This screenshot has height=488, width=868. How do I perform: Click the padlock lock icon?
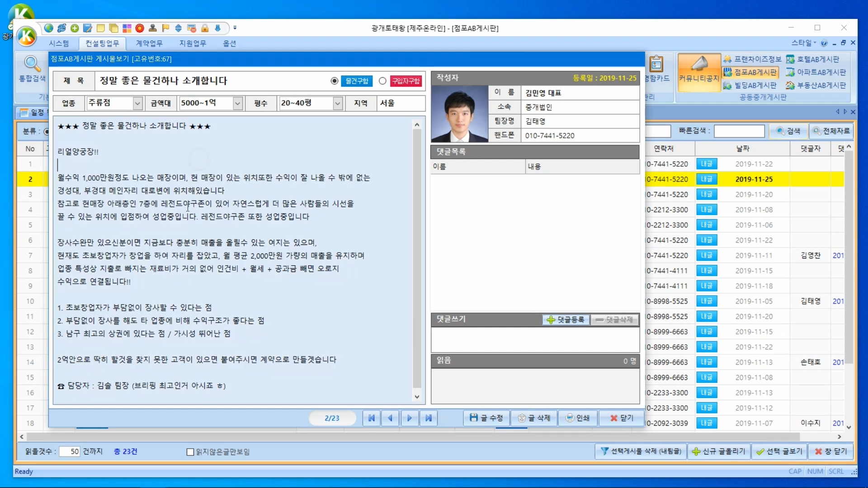[205, 28]
